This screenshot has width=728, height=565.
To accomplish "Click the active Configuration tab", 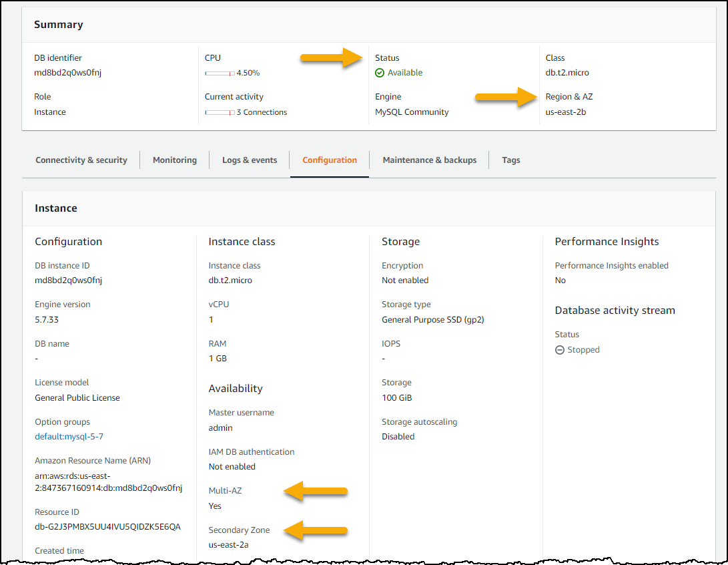I will 330,160.
